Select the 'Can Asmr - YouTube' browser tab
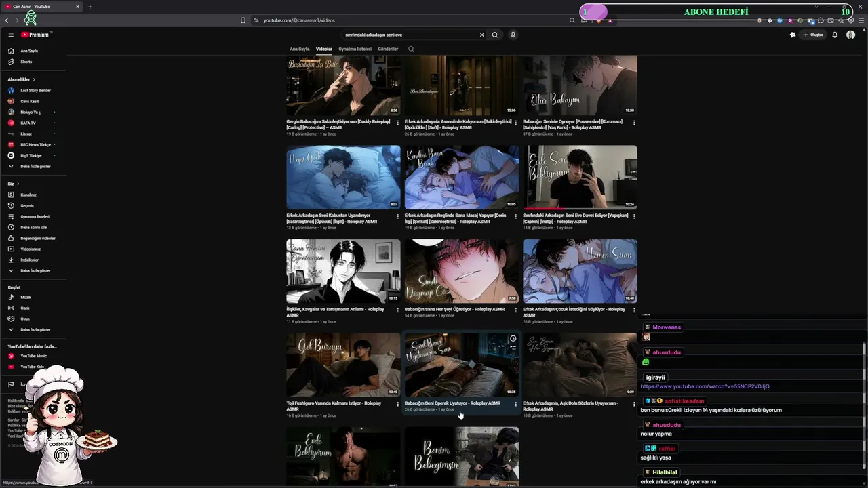The width and height of the screenshot is (868, 488). (x=43, y=7)
